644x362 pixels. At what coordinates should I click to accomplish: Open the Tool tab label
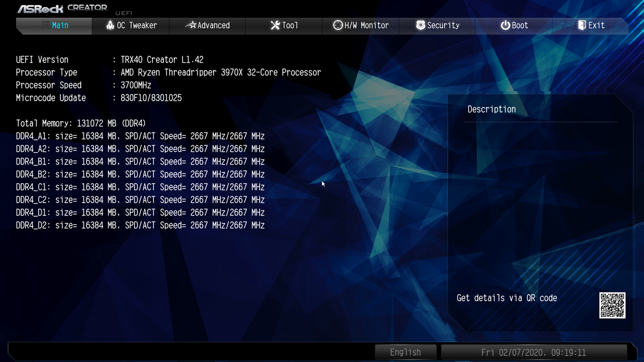tap(290, 25)
